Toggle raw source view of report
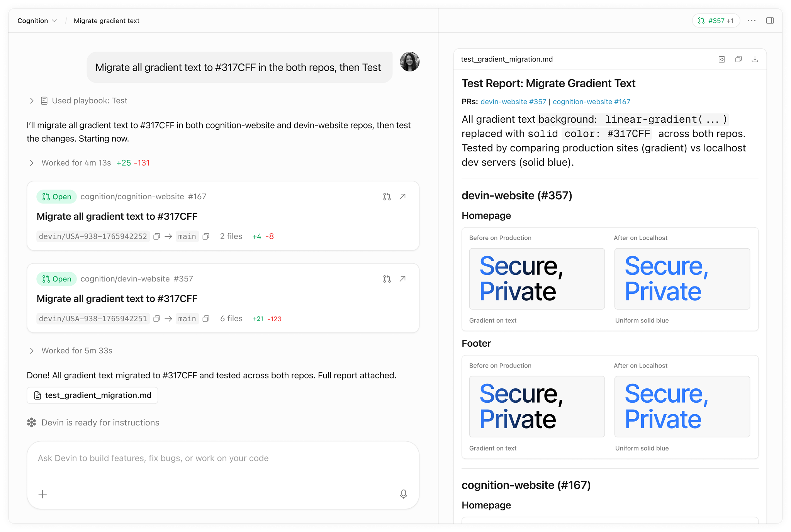 click(x=721, y=59)
